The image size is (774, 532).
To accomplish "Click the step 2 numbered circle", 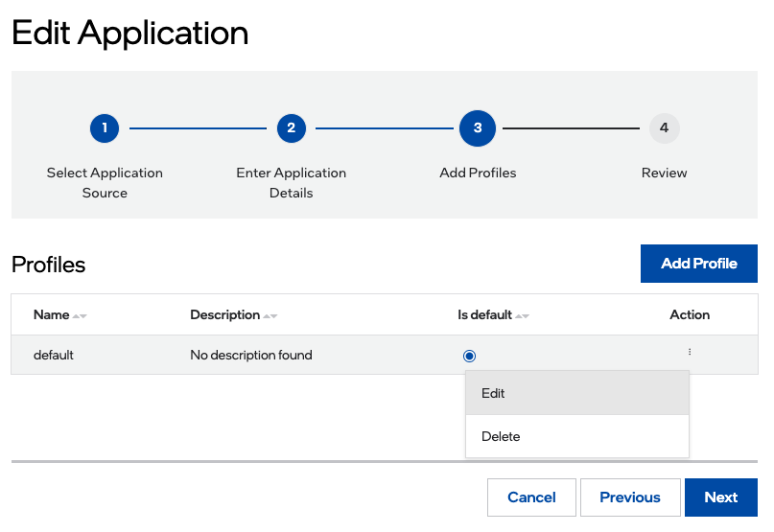I will pos(291,127).
